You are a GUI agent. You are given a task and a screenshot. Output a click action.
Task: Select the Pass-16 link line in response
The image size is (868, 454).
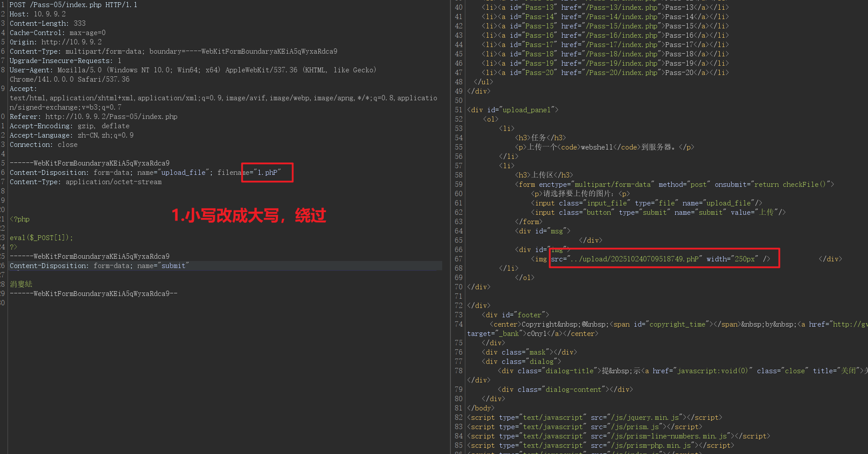click(606, 36)
